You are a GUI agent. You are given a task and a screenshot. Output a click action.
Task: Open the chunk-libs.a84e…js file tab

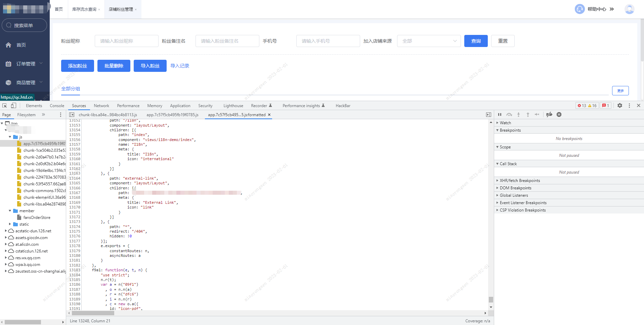[x=108, y=115]
